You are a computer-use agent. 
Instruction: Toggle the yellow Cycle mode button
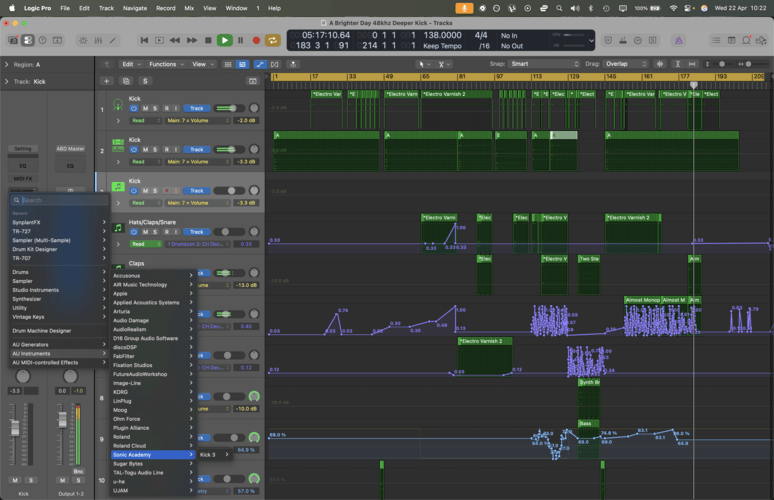click(272, 40)
